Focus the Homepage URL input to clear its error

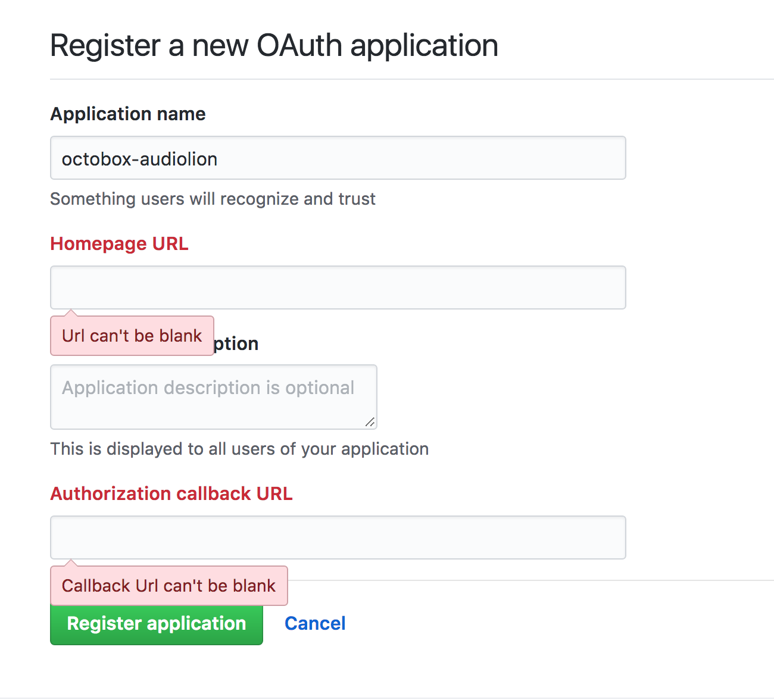click(x=338, y=287)
